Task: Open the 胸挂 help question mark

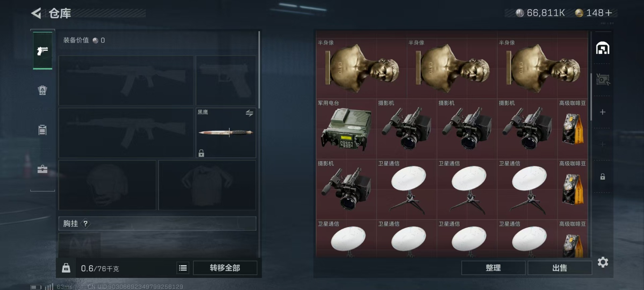Action: coord(86,224)
